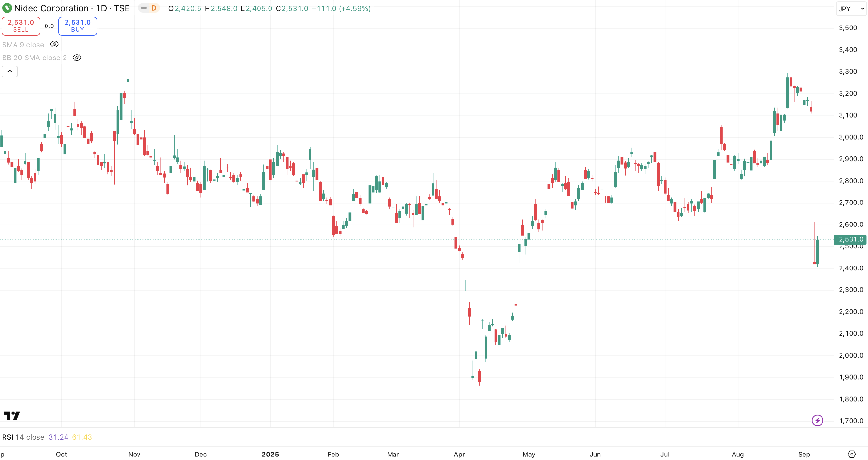The height and width of the screenshot is (460, 868).
Task: Click the 2,000.0 price axis label
Action: click(x=851, y=355)
